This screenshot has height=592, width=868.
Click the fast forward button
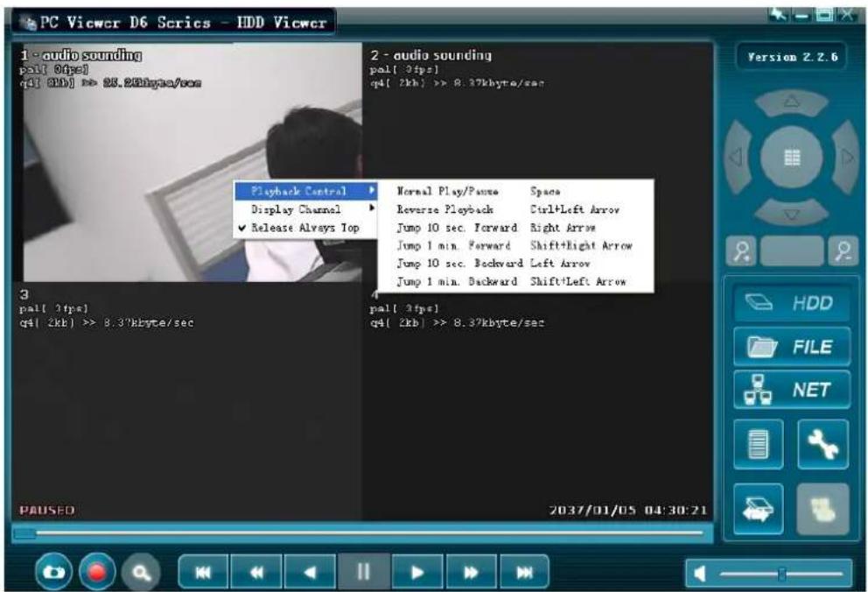[x=471, y=572]
